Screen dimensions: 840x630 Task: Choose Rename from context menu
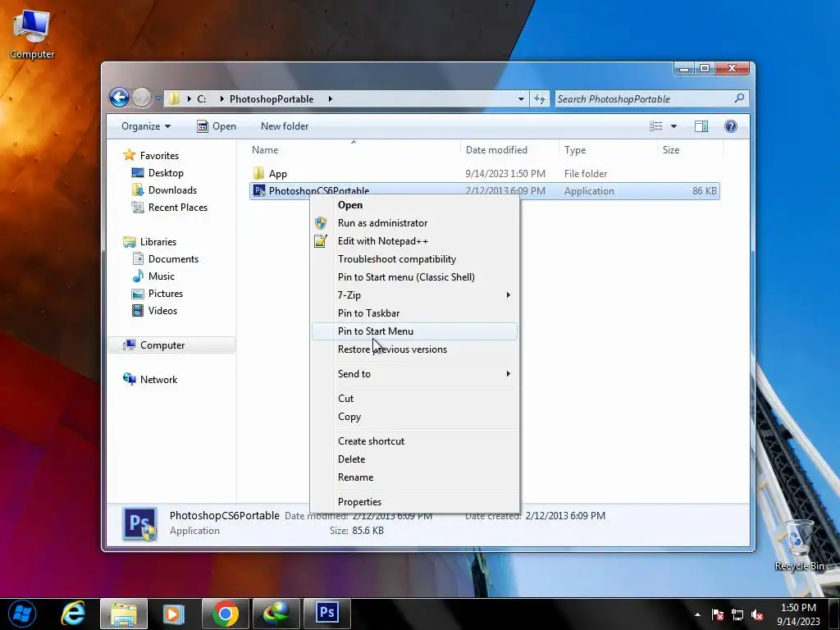(414, 477)
